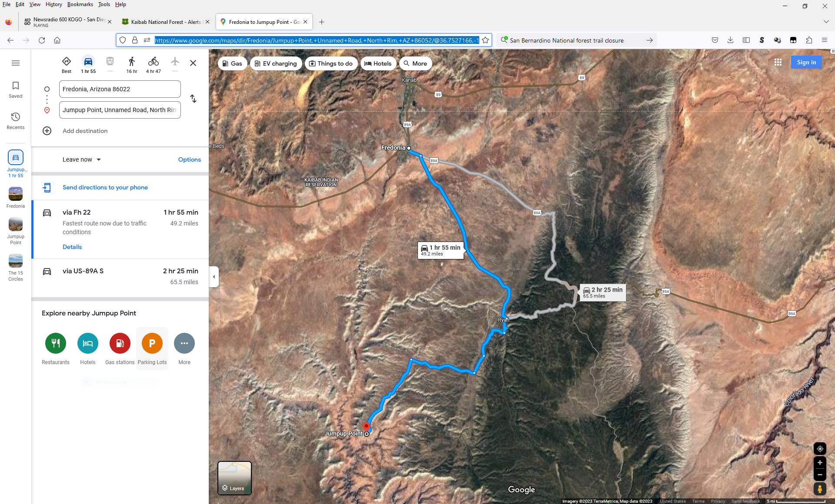Screen dimensions: 835x504
Task: Select cycling travel mode icon
Action: coord(153,62)
